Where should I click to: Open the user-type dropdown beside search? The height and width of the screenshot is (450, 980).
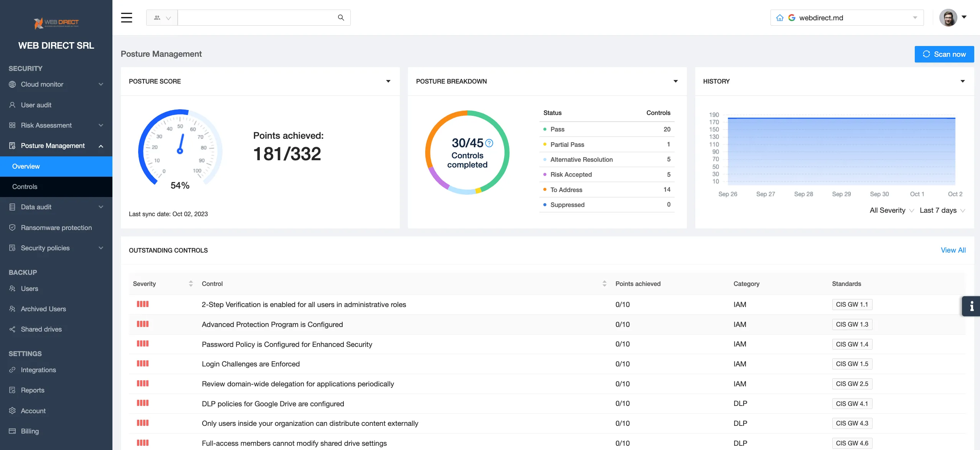[x=162, y=18]
